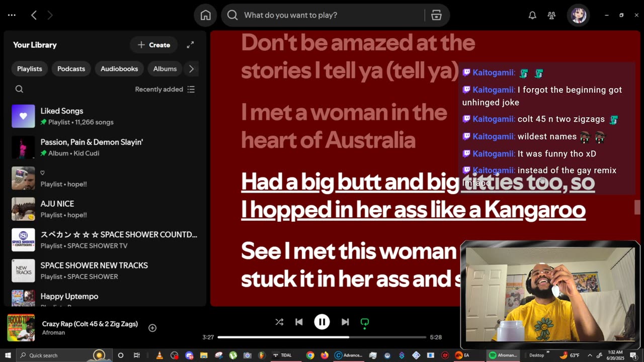Open Liked Songs playlist
This screenshot has width=644, height=362.
[x=105, y=116]
